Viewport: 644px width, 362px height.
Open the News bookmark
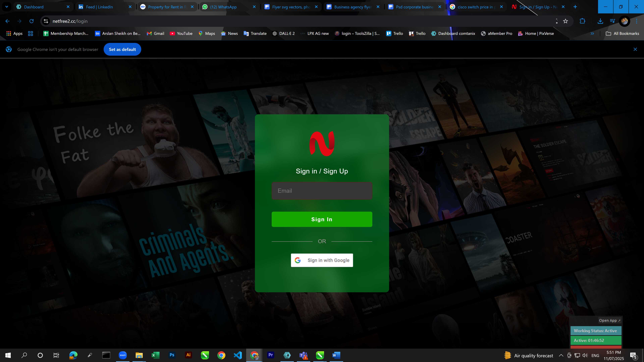tap(229, 34)
